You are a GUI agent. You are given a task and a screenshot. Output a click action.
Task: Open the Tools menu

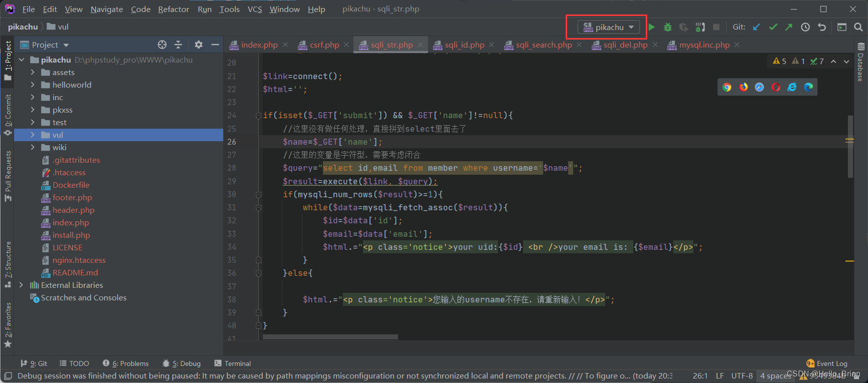(229, 9)
